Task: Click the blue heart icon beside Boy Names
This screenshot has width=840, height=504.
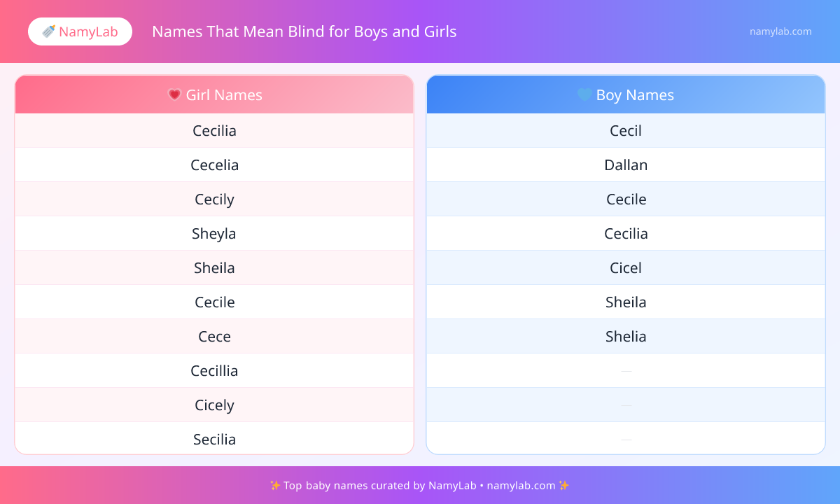Action: pos(584,94)
